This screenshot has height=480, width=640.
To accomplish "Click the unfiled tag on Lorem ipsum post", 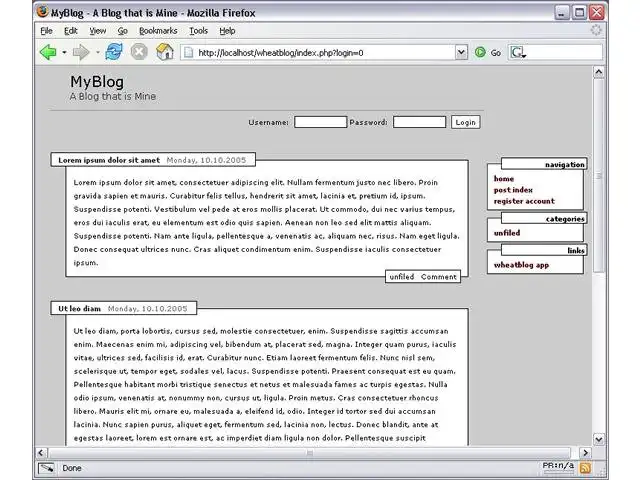I will click(402, 277).
